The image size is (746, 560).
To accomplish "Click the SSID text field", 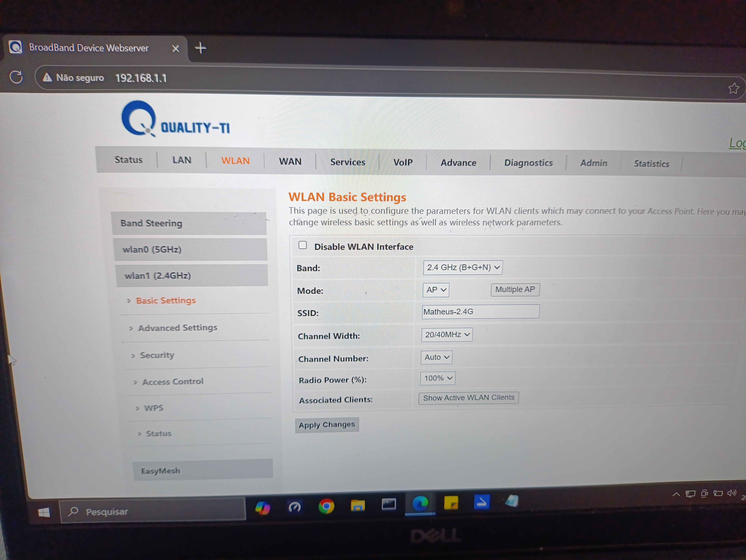I will [480, 311].
